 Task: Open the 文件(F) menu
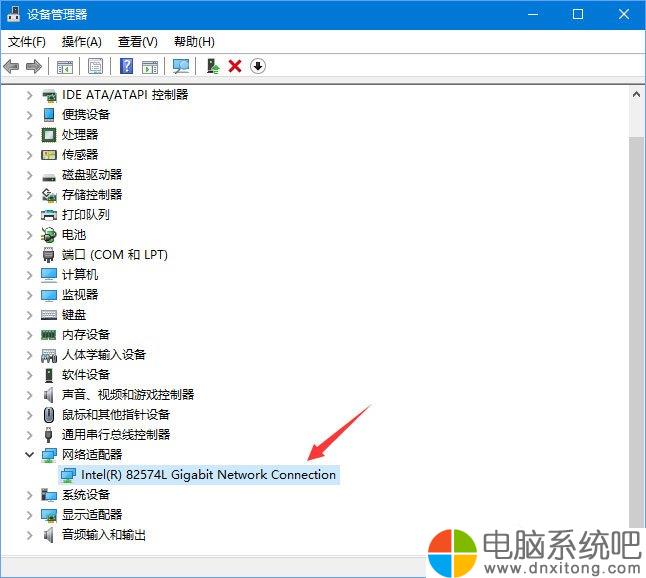click(x=27, y=42)
